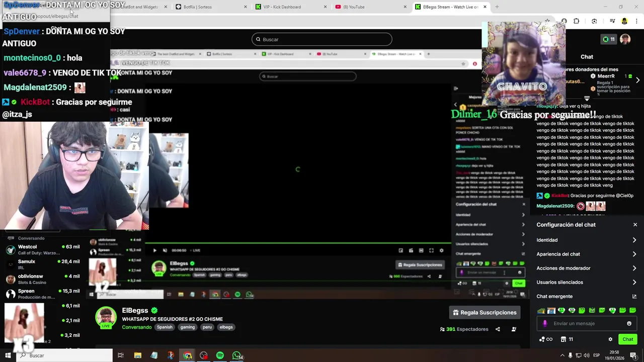This screenshot has height=362, width=644.
Task: Click the ESP language indicator in tray
Action: [597, 355]
